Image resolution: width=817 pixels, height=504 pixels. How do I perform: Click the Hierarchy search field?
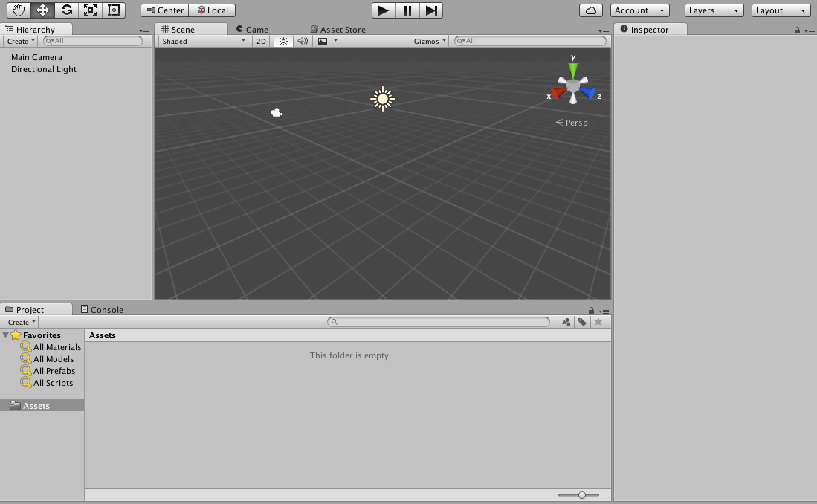(x=93, y=41)
